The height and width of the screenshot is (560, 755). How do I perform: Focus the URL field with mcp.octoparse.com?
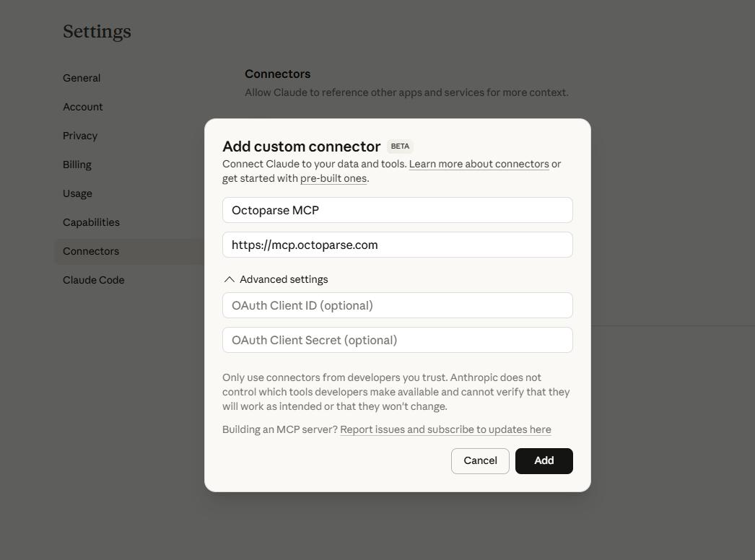pyautogui.click(x=397, y=245)
